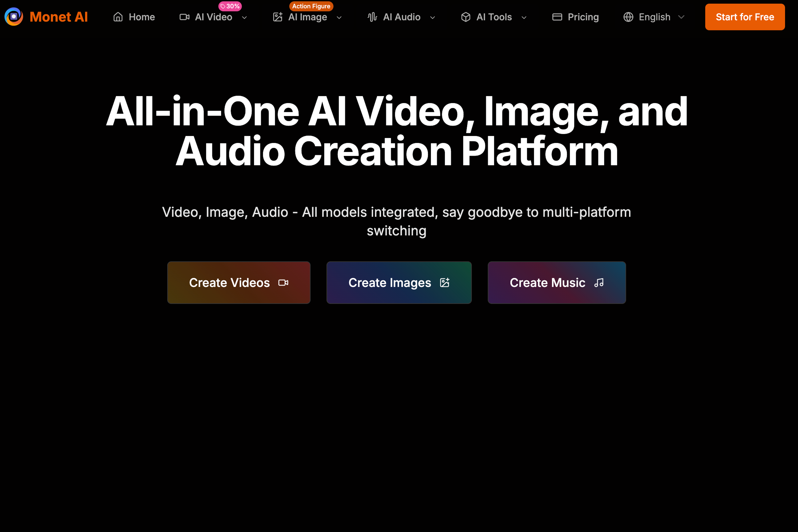This screenshot has height=532, width=798.
Task: Open the English language selector chevron
Action: click(x=681, y=17)
